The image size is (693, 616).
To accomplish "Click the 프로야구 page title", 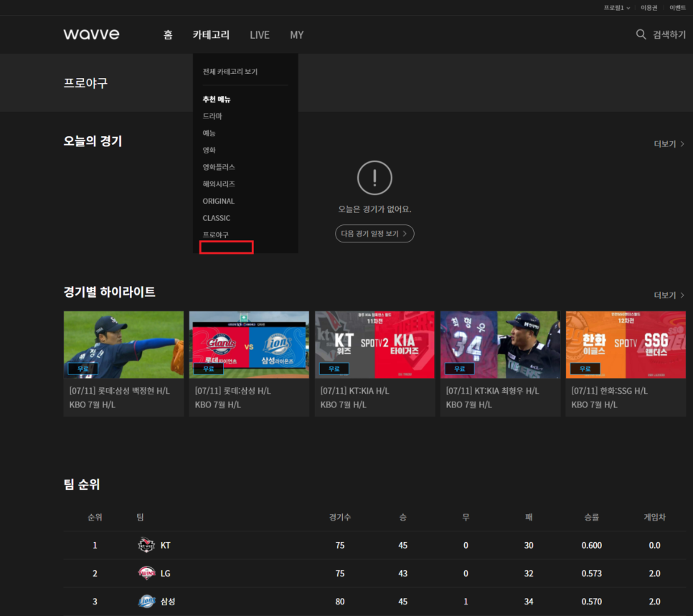I will coord(86,83).
